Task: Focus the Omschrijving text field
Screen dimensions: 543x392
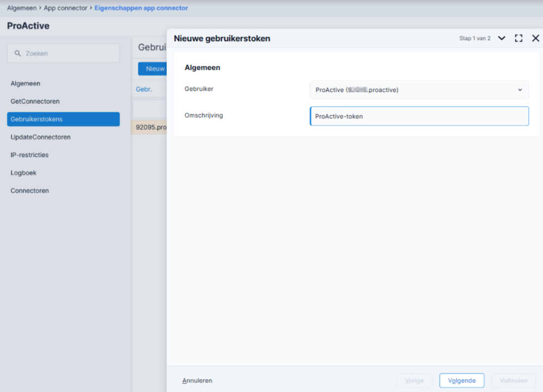Action: click(x=419, y=116)
